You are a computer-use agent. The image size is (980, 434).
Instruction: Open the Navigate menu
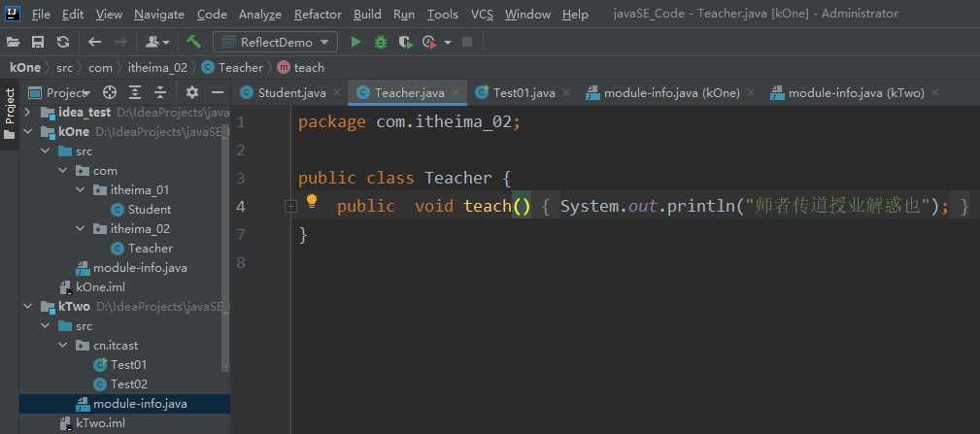coord(159,14)
